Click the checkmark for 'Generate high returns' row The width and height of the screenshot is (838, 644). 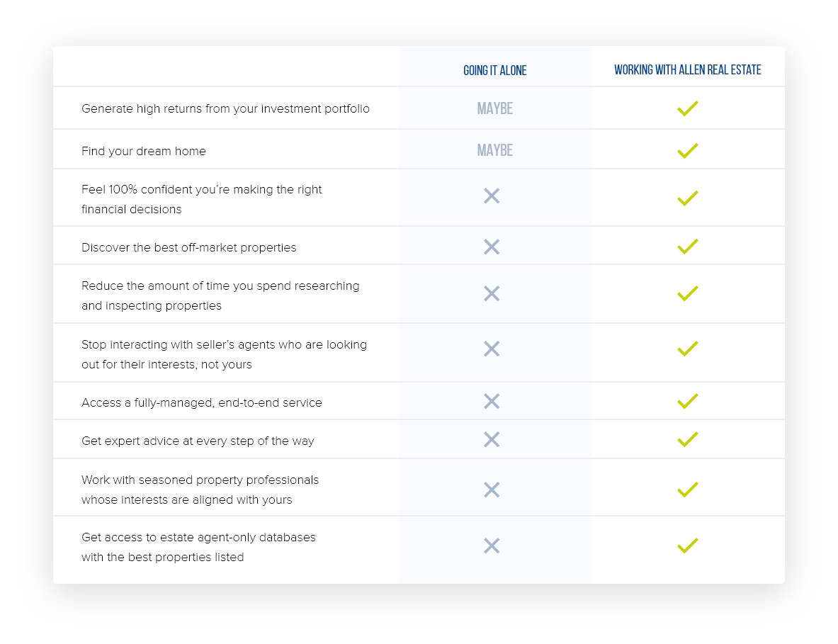687,108
